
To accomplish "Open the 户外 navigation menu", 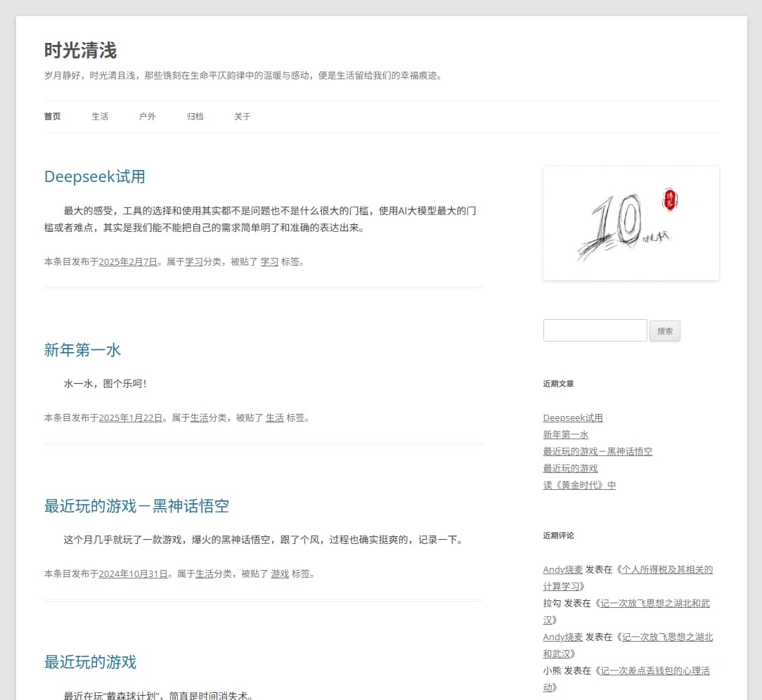I will [x=148, y=116].
